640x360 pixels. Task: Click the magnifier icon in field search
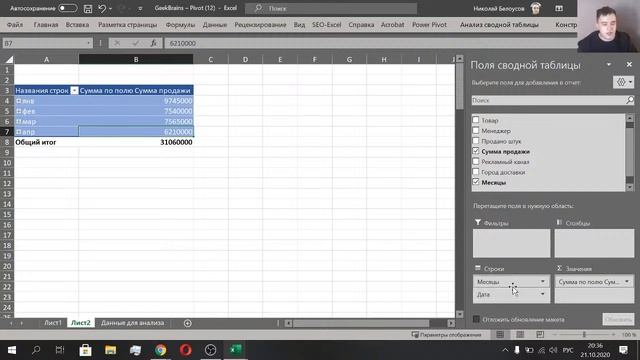coord(630,100)
